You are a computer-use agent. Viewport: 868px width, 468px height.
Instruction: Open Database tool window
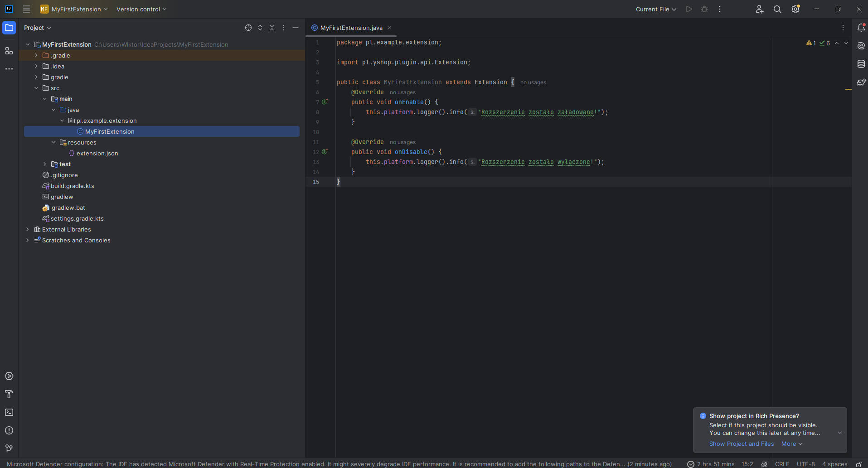861,64
